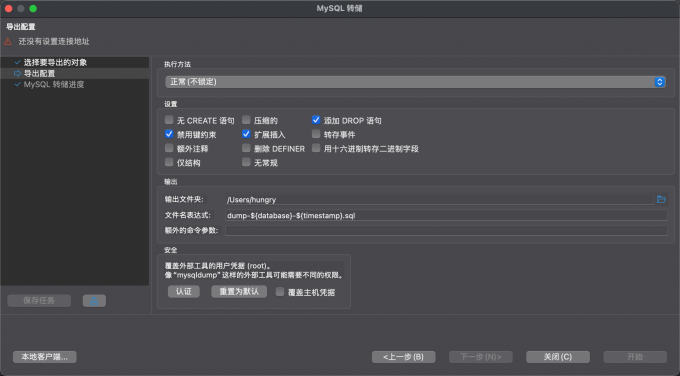The height and width of the screenshot is (376, 680).
Task: Click the red close window button
Action: [8, 8]
